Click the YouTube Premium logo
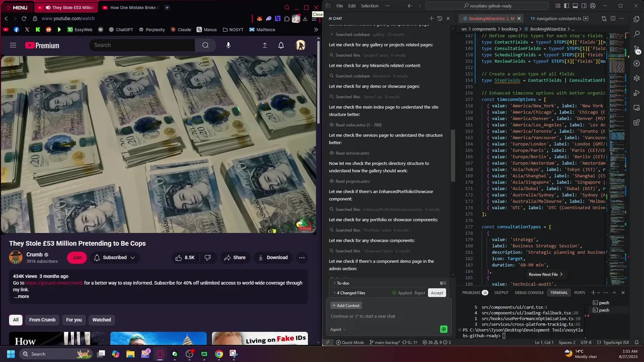644x362 pixels. pos(42,45)
